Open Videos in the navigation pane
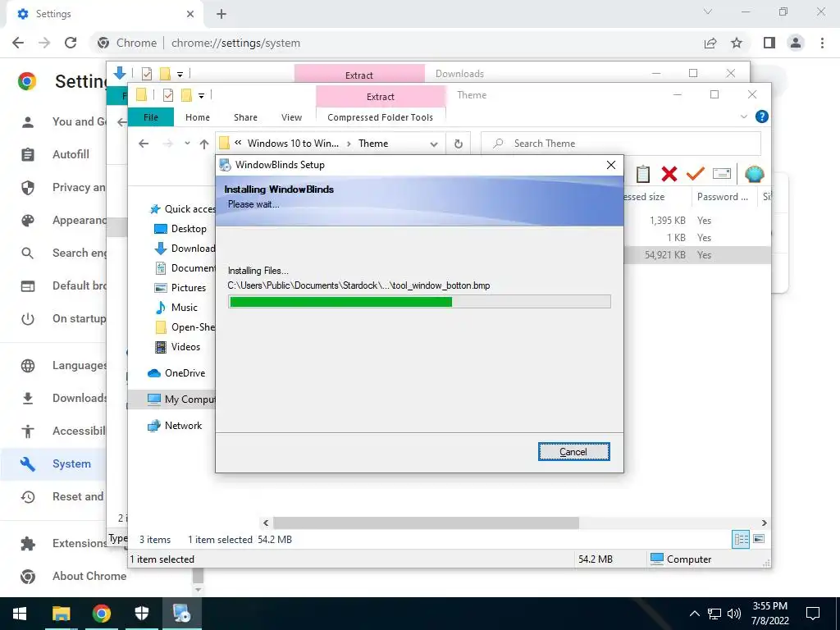This screenshot has width=840, height=630. point(178,347)
